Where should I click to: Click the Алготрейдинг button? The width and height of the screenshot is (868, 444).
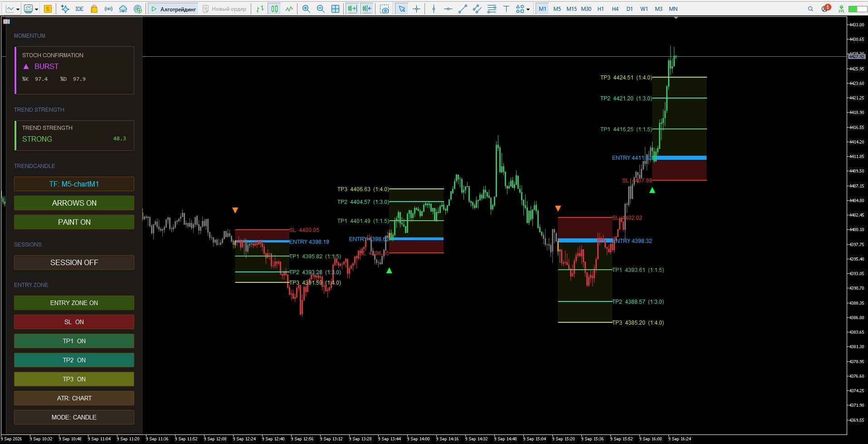point(173,9)
